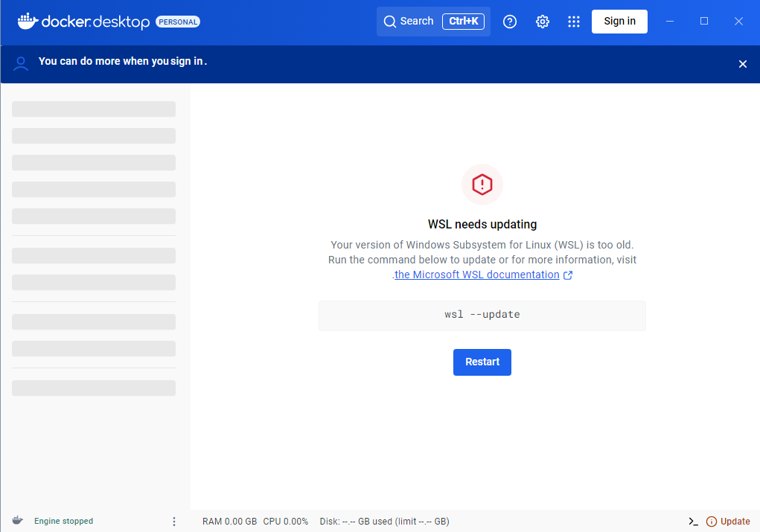Click the blue Restart button

point(482,362)
